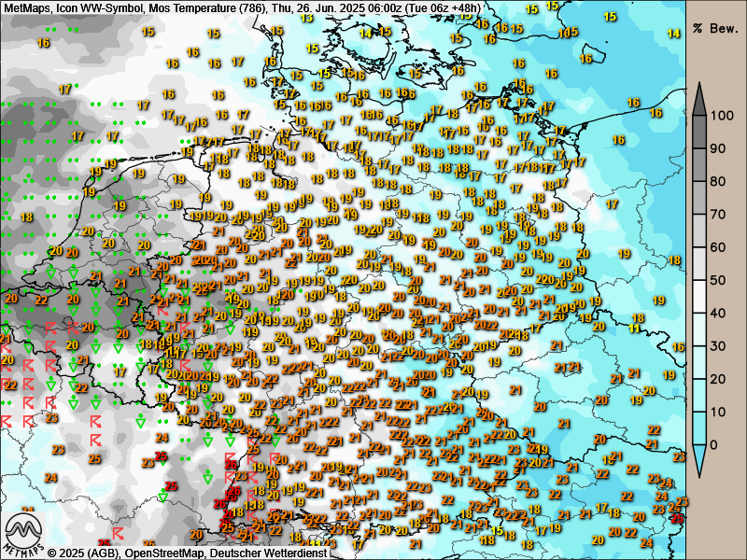Select the yellow 11 temperature marker
747x560 pixels.
(x=635, y=329)
